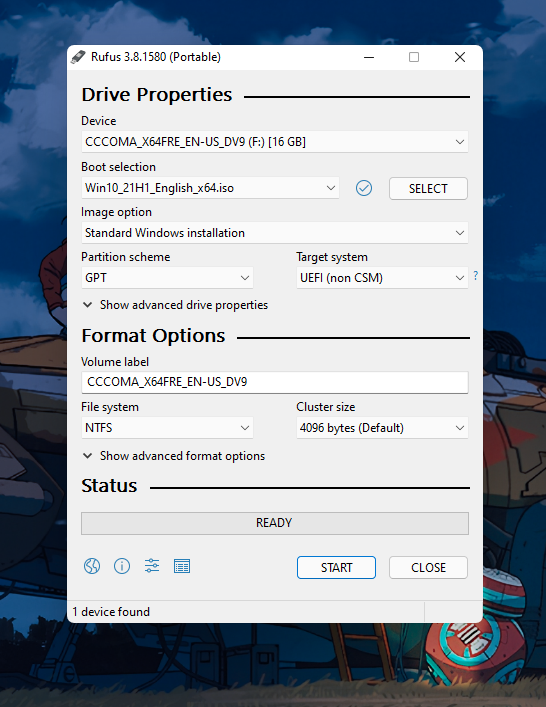Click the Drive Properties heading
The width and height of the screenshot is (546, 707).
pos(157,95)
